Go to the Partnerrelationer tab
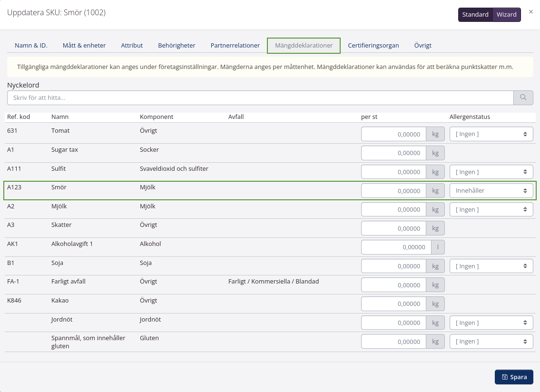 click(235, 46)
